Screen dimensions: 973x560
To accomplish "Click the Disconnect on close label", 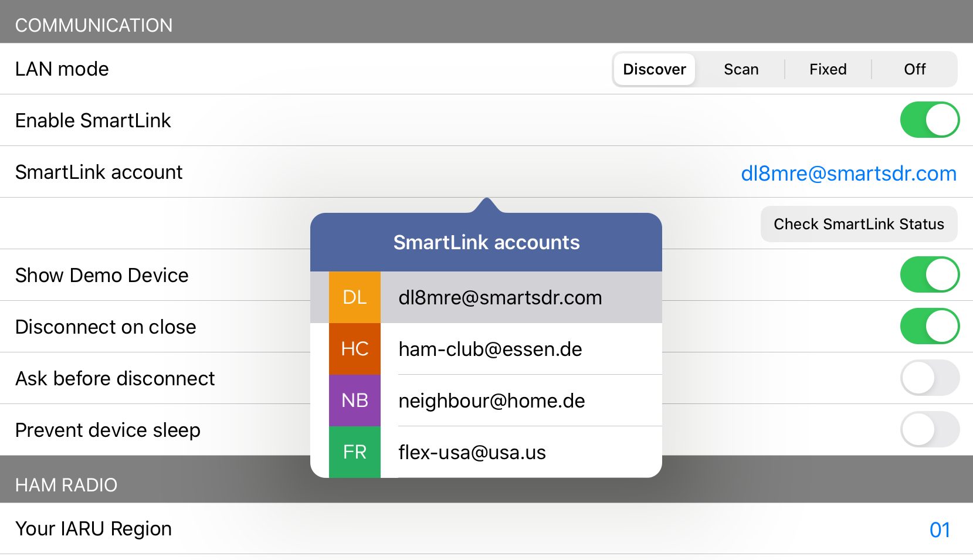I will tap(106, 327).
